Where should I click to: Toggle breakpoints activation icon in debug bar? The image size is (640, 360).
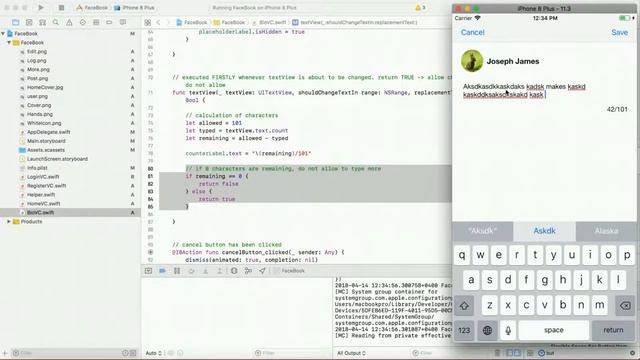pyautogui.click(x=162, y=271)
